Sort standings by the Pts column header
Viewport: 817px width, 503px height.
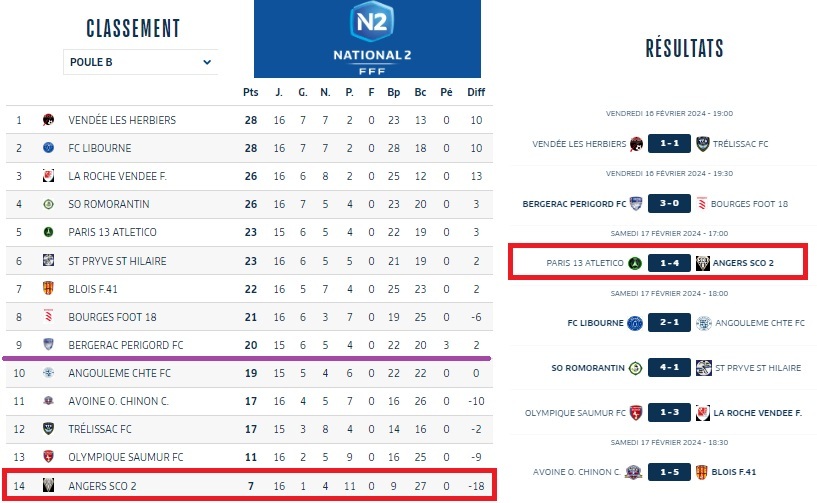(251, 92)
